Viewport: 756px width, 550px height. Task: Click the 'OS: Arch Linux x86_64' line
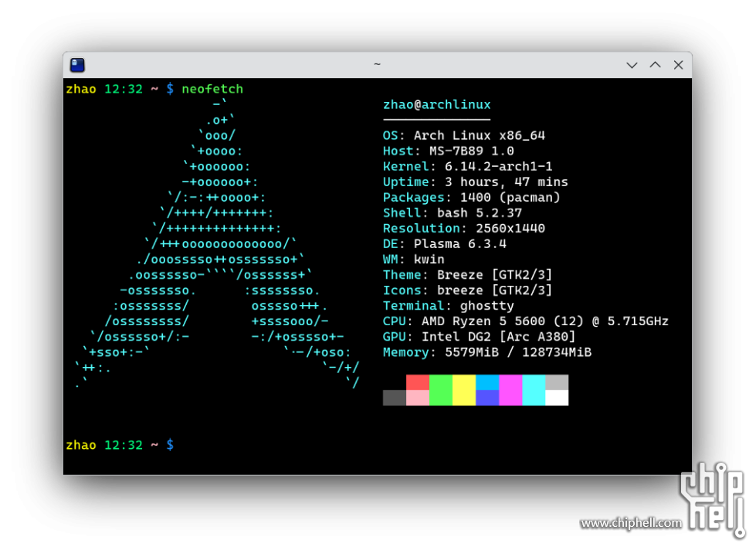464,136
